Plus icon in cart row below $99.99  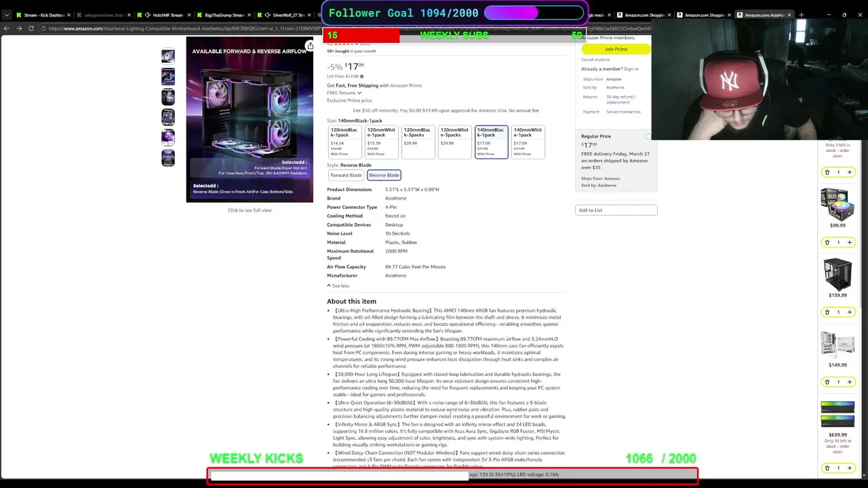tap(849, 242)
